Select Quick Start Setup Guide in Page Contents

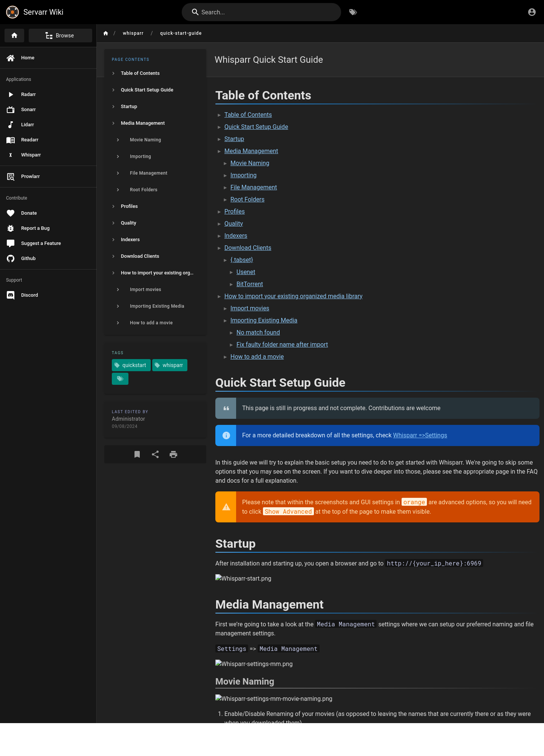click(155, 90)
